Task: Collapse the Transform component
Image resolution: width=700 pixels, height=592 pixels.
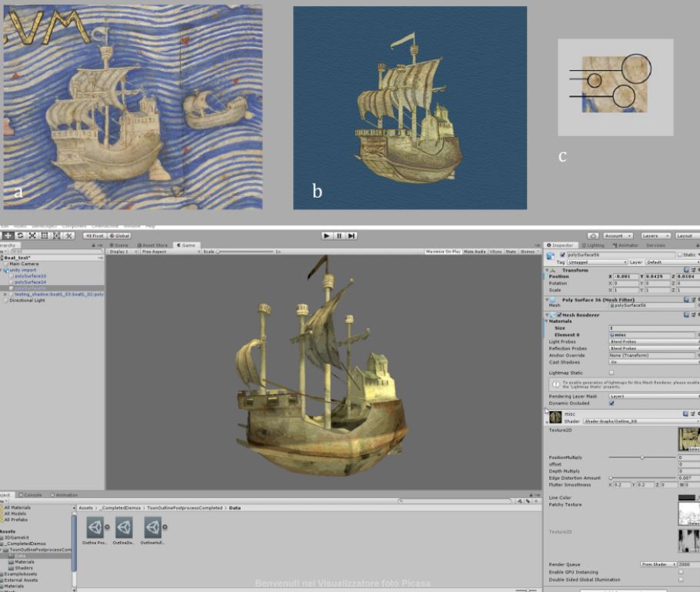Action: click(x=548, y=271)
